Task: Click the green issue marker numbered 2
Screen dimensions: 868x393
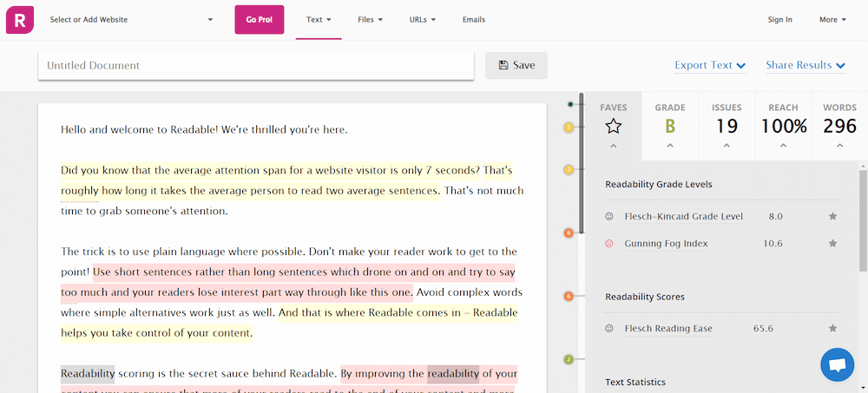Action: click(x=569, y=359)
